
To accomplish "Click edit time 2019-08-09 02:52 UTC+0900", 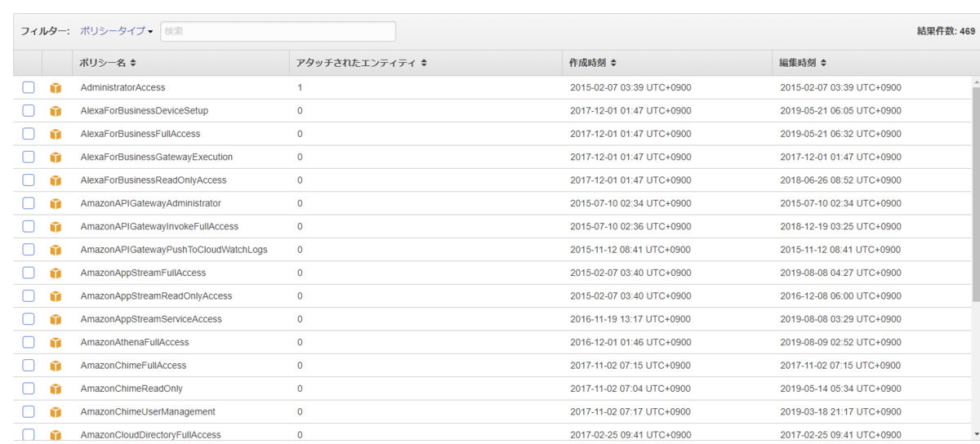I will [x=840, y=343].
